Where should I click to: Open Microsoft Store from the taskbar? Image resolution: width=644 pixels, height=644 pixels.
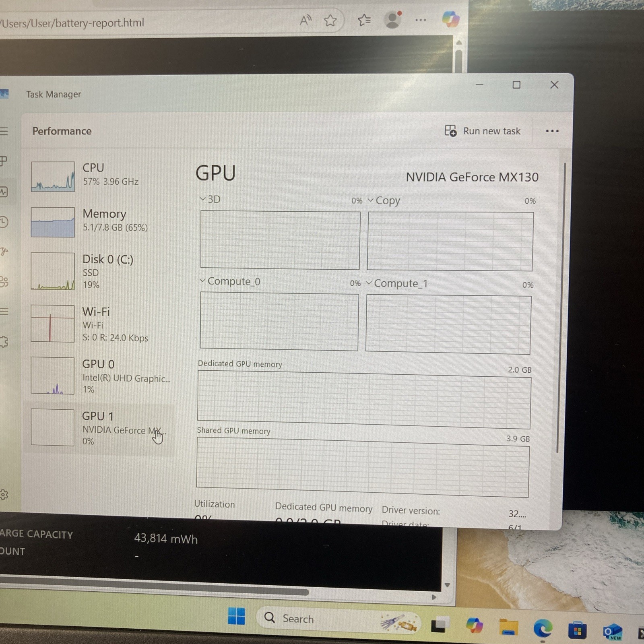[577, 630]
